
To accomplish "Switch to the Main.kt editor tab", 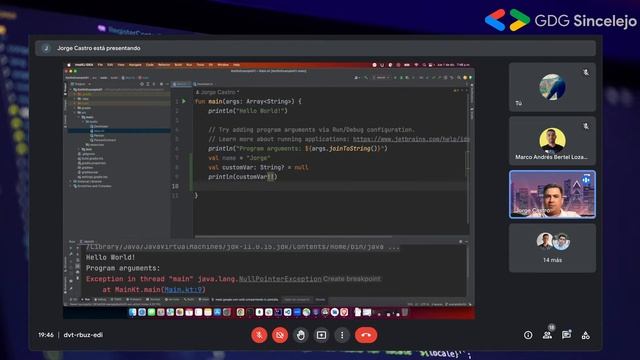I will (181, 84).
